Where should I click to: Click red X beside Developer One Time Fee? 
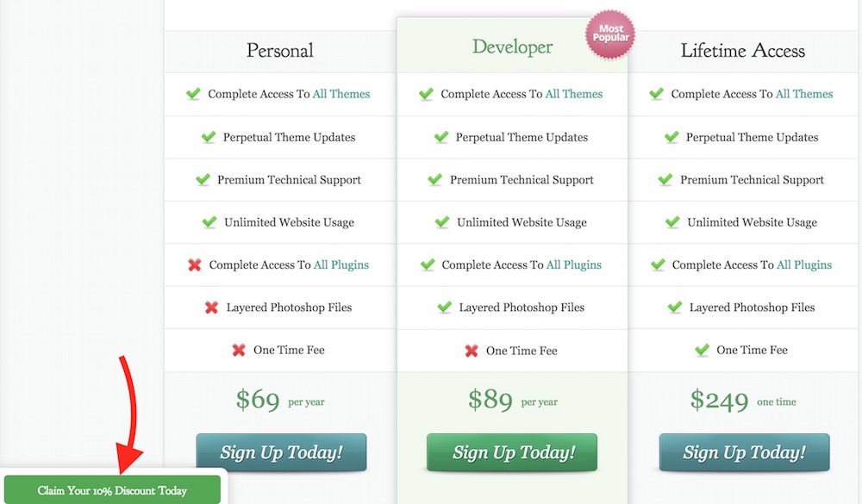pyautogui.click(x=472, y=350)
